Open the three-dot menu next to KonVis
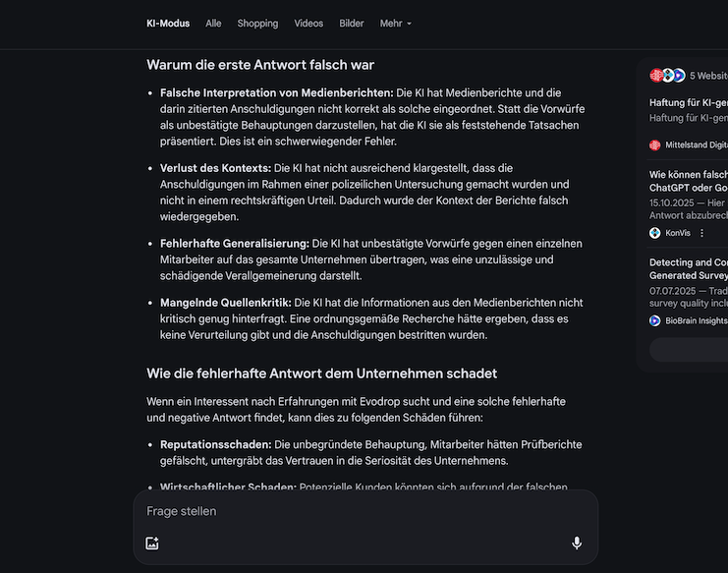 pos(701,233)
